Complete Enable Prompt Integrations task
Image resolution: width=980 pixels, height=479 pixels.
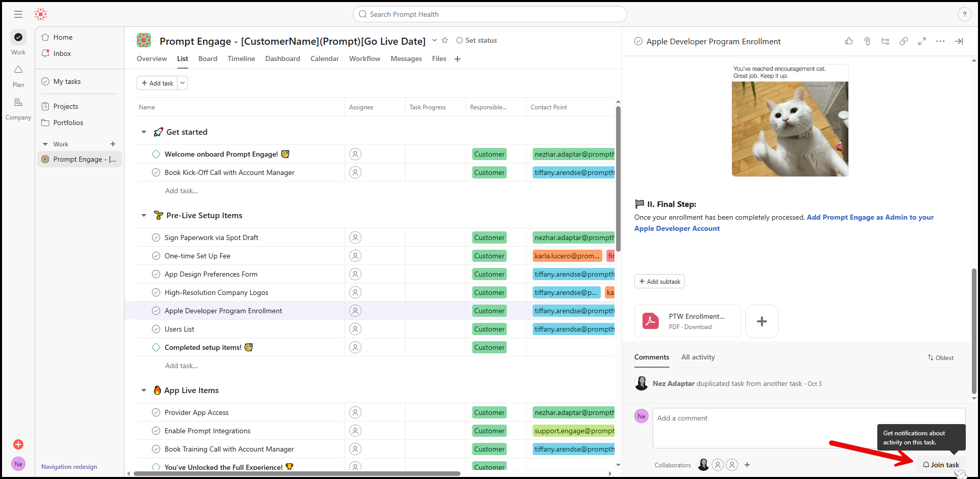[x=156, y=431]
